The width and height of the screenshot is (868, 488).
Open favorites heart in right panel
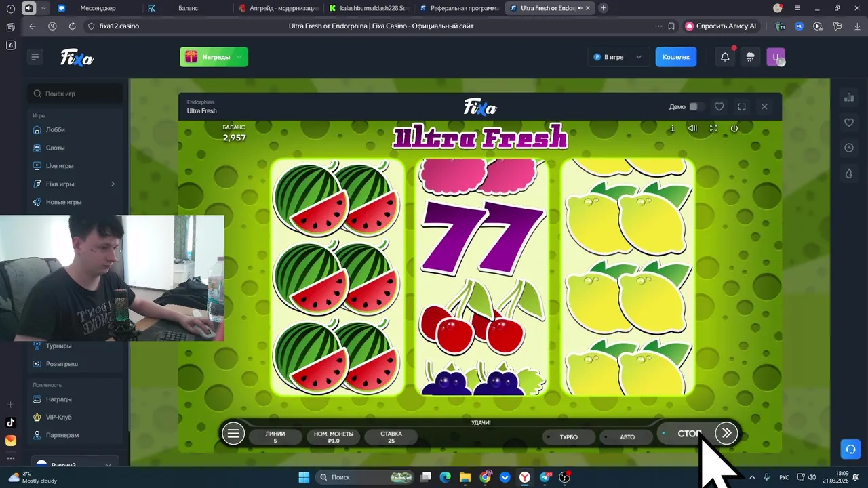pos(849,123)
